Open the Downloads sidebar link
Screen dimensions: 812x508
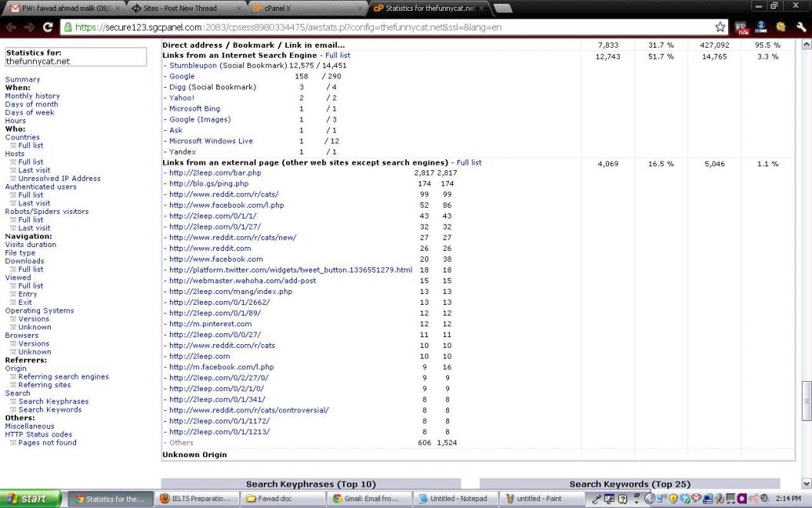25,261
